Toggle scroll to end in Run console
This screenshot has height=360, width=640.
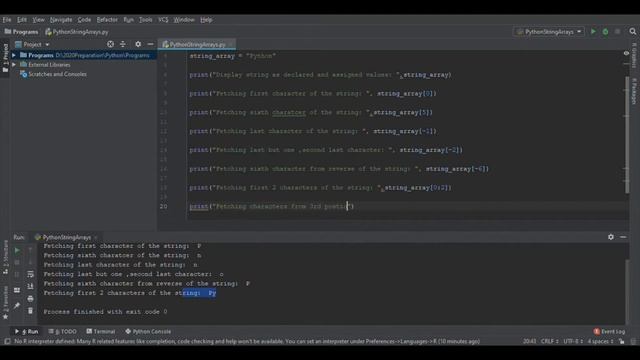point(30,287)
